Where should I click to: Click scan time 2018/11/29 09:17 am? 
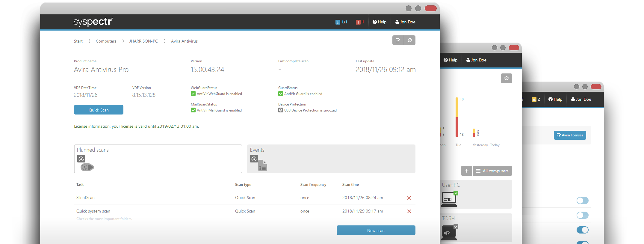363,211
